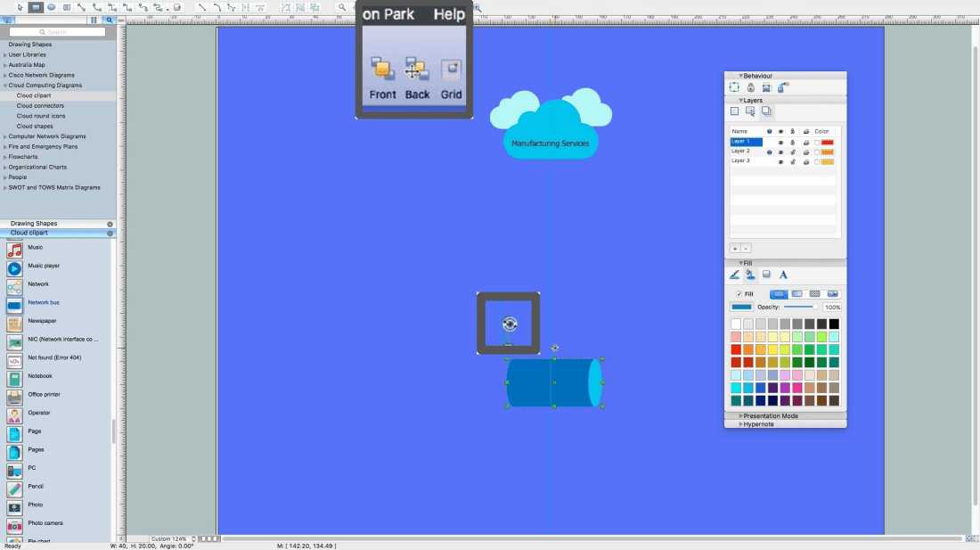
Task: Select the arrow pointer tool
Action: [20, 7]
